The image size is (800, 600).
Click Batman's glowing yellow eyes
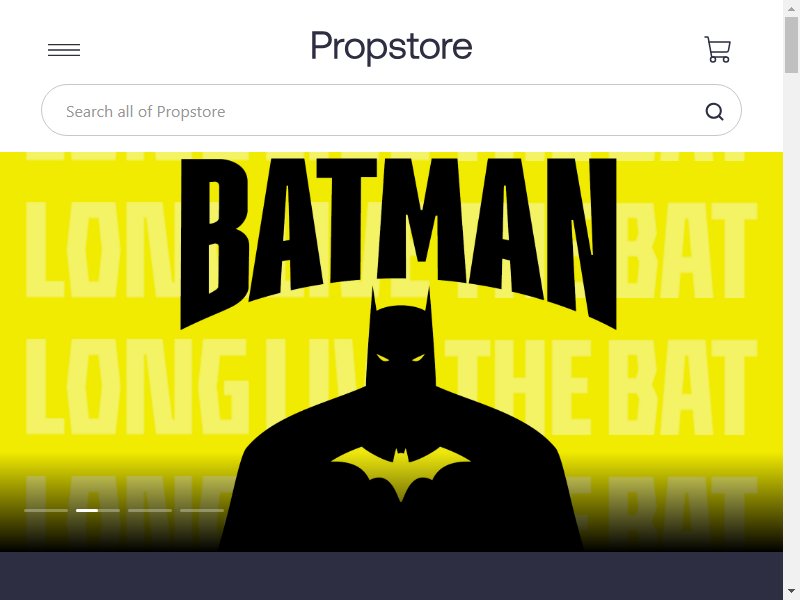point(401,357)
